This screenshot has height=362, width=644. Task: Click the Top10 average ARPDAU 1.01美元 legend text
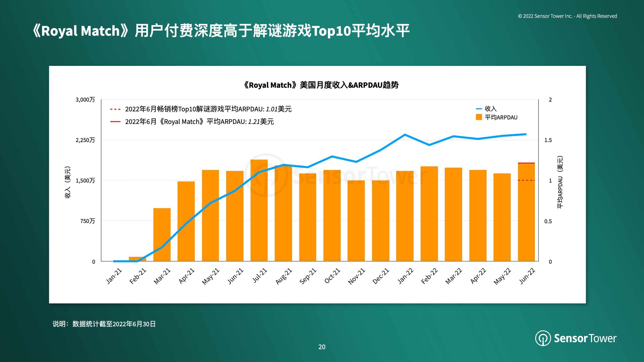click(208, 109)
